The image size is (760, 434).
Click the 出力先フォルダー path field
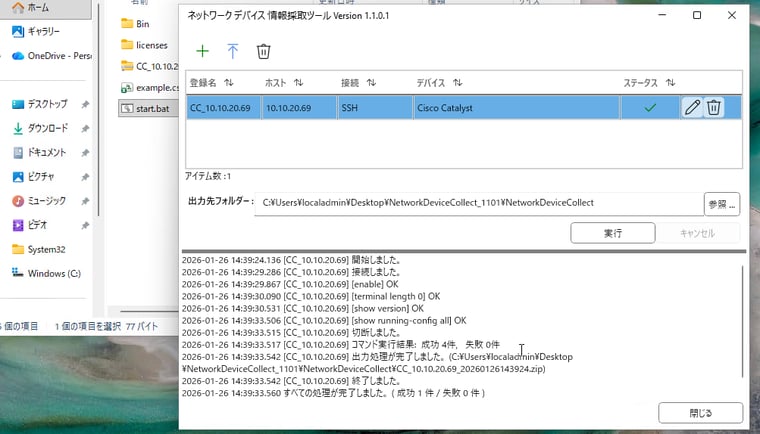click(479, 203)
